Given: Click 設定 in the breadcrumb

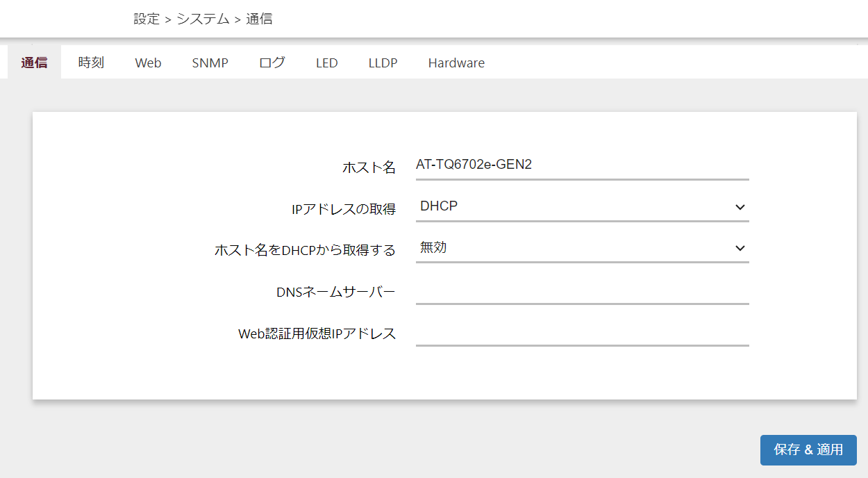Looking at the screenshot, I should [147, 19].
